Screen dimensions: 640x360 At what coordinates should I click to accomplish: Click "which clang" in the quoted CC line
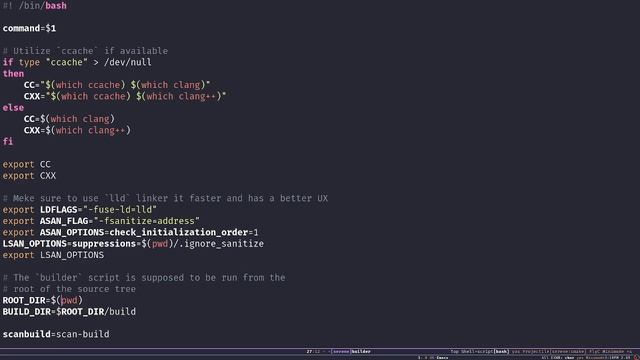pyautogui.click(x=171, y=85)
